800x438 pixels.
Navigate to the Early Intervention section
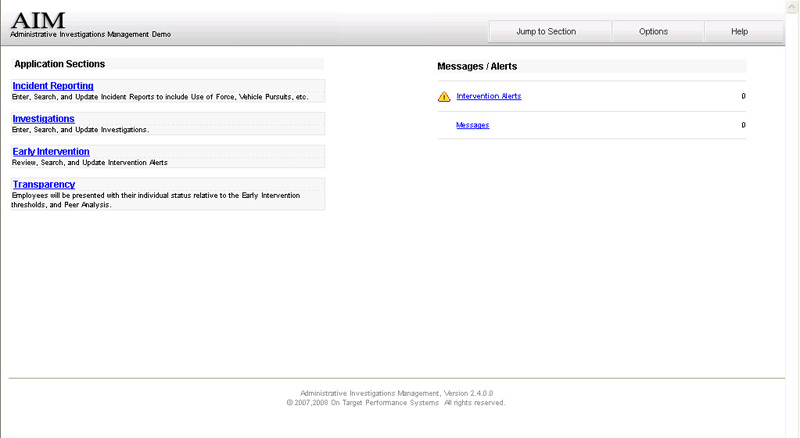pos(51,152)
